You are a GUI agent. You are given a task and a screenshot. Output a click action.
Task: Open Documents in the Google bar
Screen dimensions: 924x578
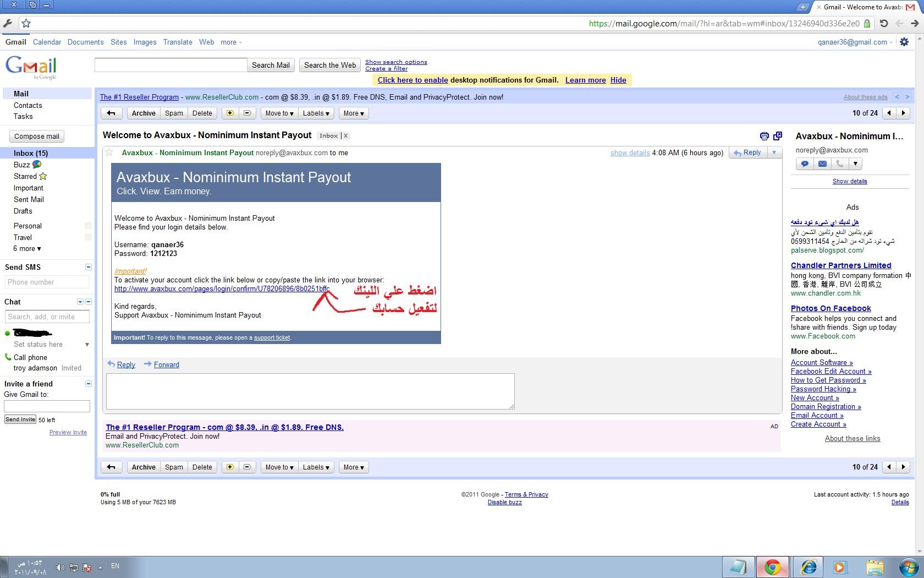point(85,42)
